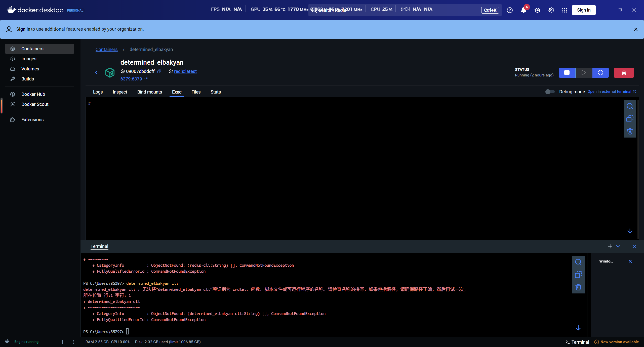This screenshot has height=347, width=644.
Task: Open the Learning center icon
Action: point(537,10)
